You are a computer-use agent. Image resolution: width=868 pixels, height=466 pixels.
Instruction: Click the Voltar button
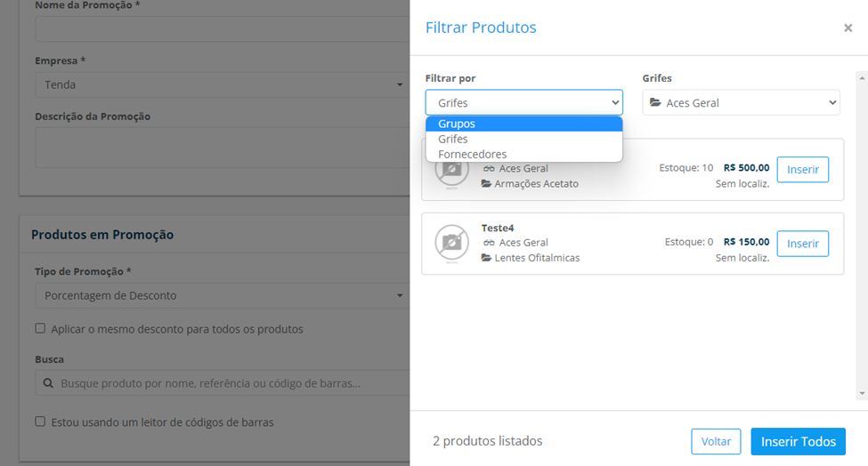click(716, 442)
